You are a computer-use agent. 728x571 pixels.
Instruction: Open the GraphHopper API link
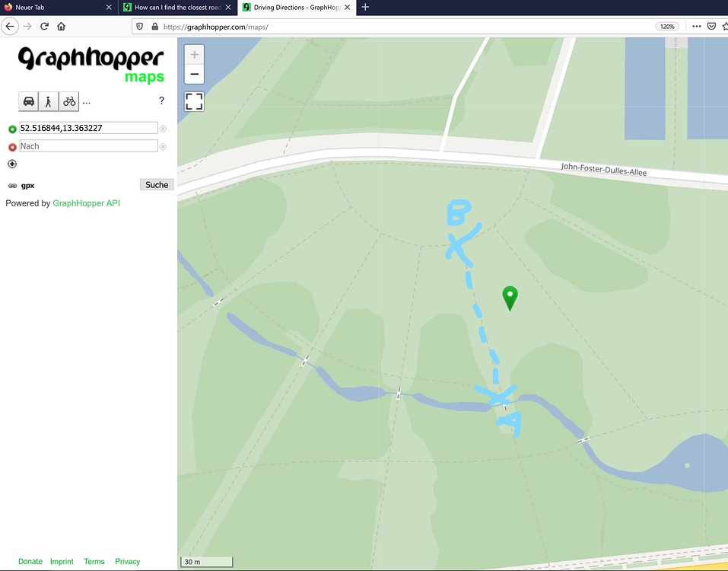point(86,203)
